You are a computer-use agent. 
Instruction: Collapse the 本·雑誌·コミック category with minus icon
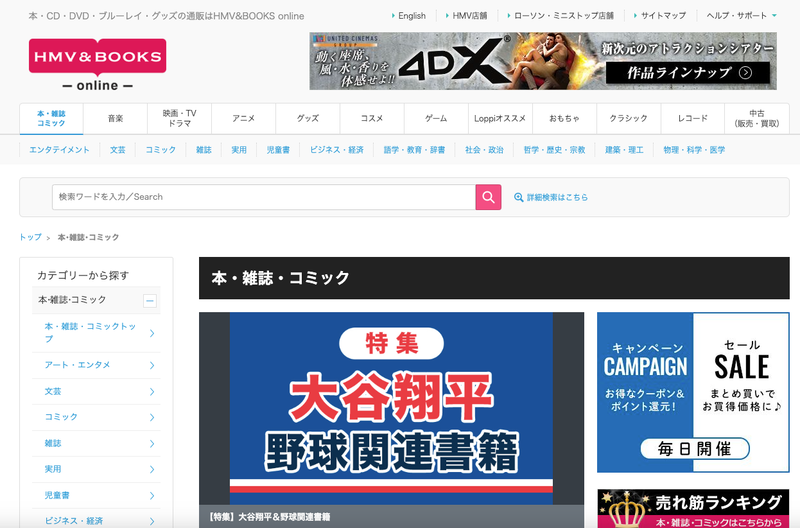[x=149, y=300]
